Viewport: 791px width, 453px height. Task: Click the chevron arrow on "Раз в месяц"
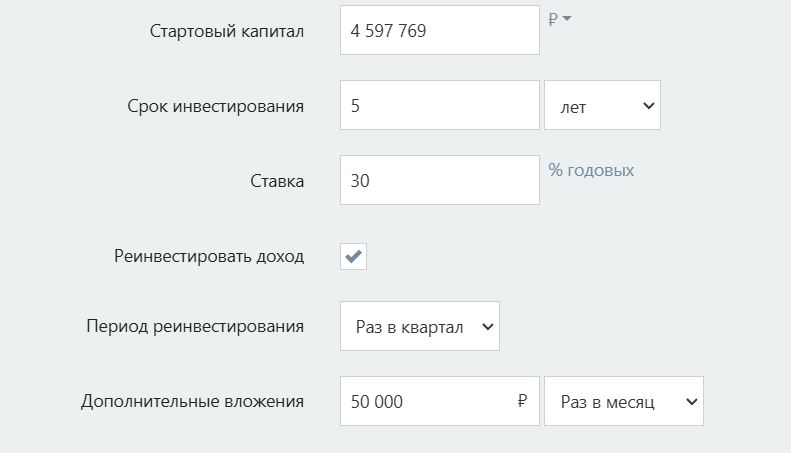(691, 401)
